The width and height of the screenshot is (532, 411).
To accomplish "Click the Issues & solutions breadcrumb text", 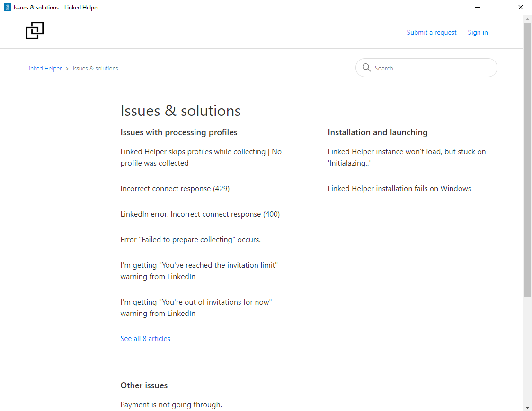I will click(95, 68).
